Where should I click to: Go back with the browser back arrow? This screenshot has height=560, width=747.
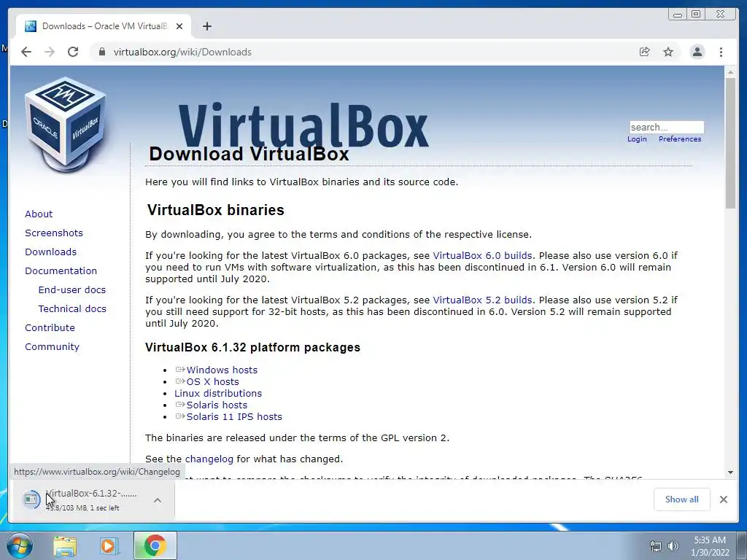tap(26, 52)
